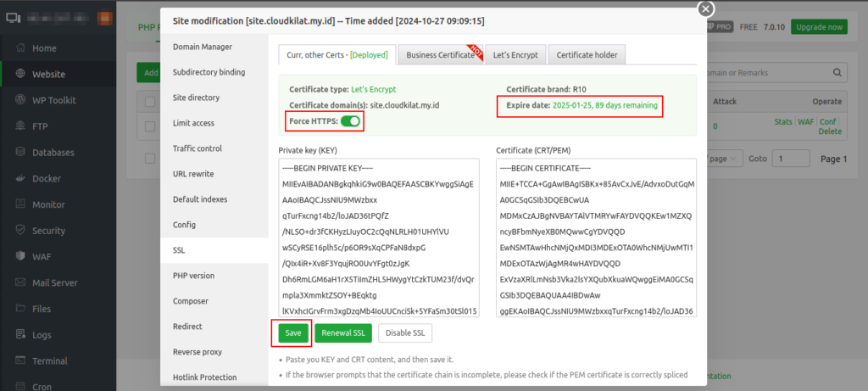Image resolution: width=868 pixels, height=391 pixels.
Task: Click the Mail Server envelope icon
Action: pyautogui.click(x=20, y=282)
